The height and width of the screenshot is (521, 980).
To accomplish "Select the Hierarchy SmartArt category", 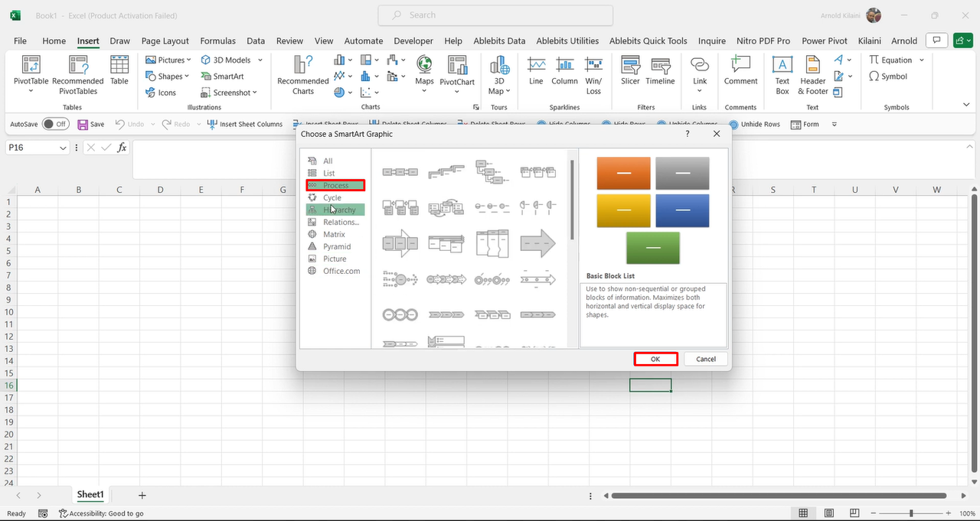I will 335,210.
